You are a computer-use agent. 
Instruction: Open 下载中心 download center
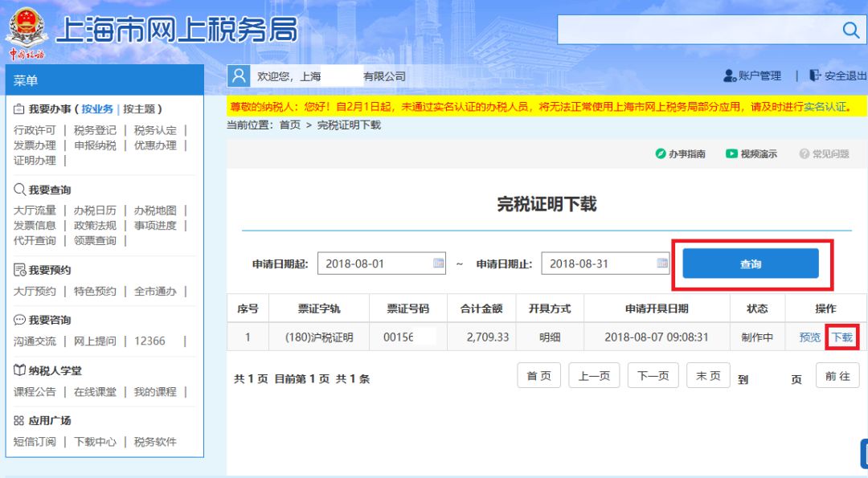click(95, 442)
